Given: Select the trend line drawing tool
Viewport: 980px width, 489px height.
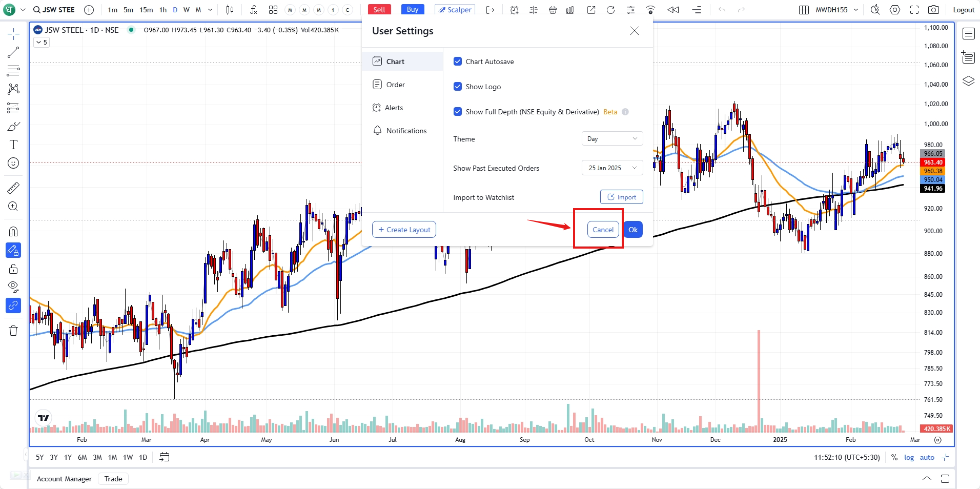Looking at the screenshot, I should click(x=13, y=52).
